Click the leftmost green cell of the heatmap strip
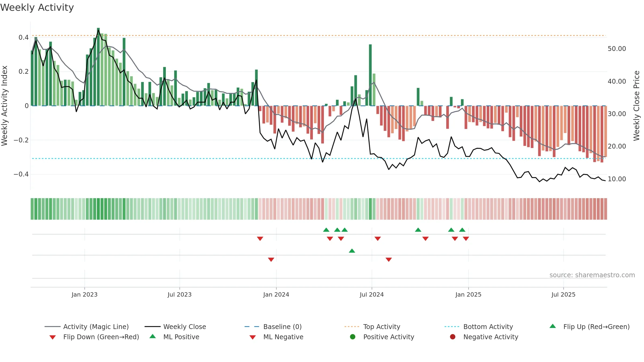 [x=32, y=209]
